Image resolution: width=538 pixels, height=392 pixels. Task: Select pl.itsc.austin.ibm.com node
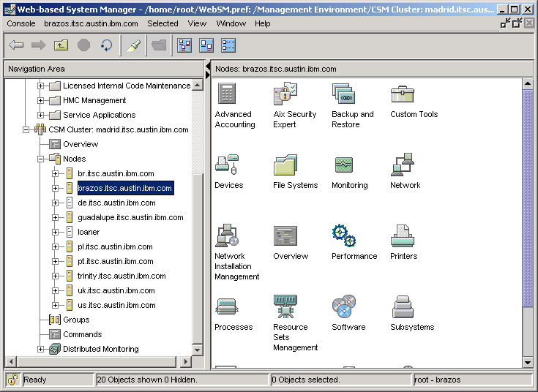pyautogui.click(x=116, y=246)
